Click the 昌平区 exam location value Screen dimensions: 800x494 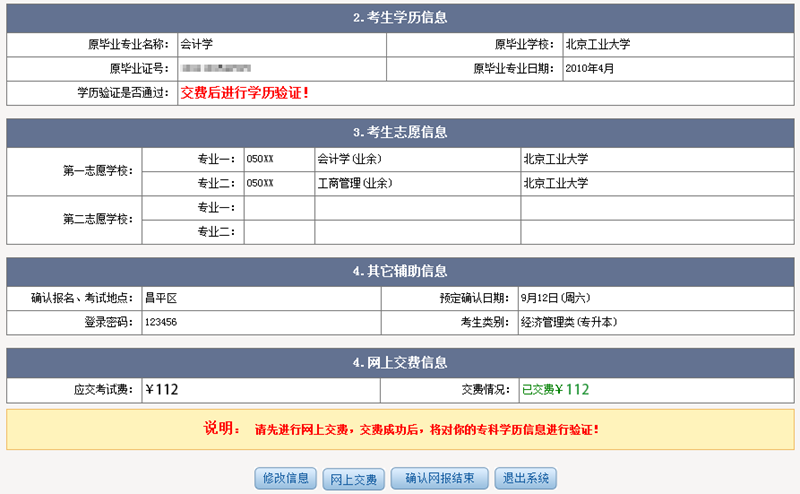[160, 298]
